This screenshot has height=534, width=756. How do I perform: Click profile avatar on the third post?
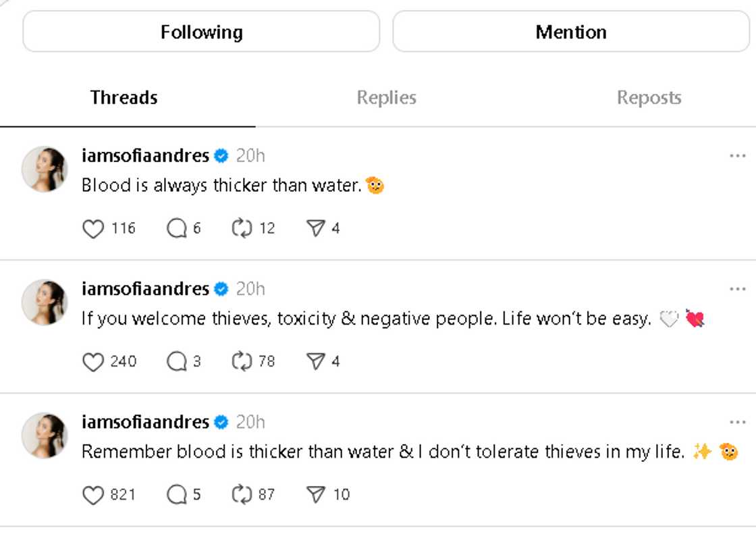coord(45,435)
